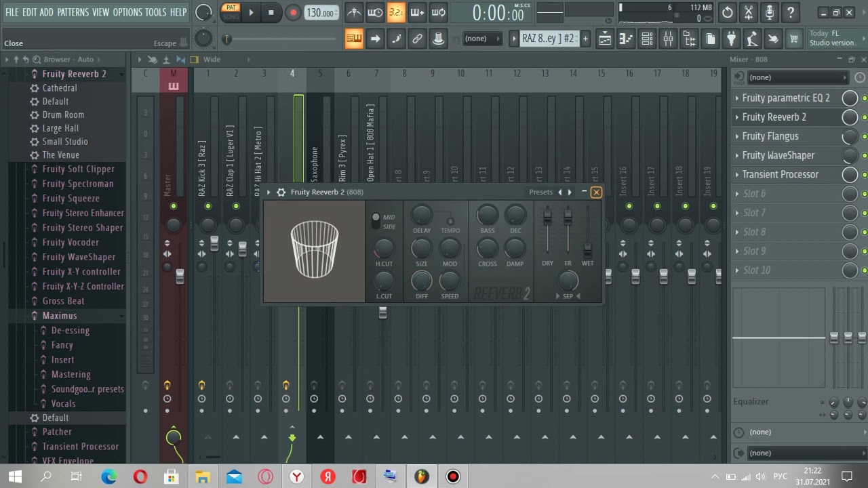The image size is (868, 488).
Task: Click the DECAY knob in Reeverb 2
Action: pos(515,215)
